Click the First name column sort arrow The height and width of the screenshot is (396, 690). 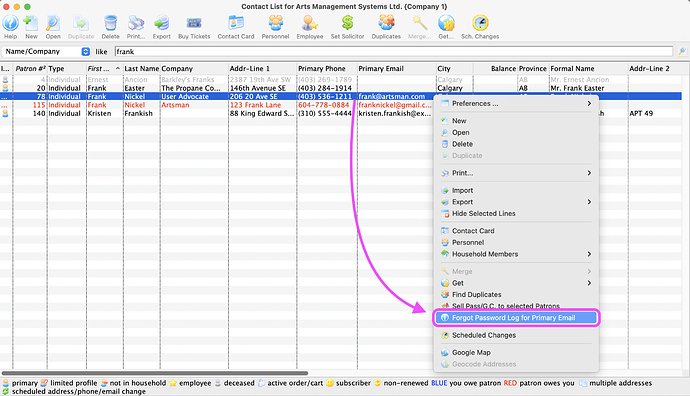[x=117, y=69]
